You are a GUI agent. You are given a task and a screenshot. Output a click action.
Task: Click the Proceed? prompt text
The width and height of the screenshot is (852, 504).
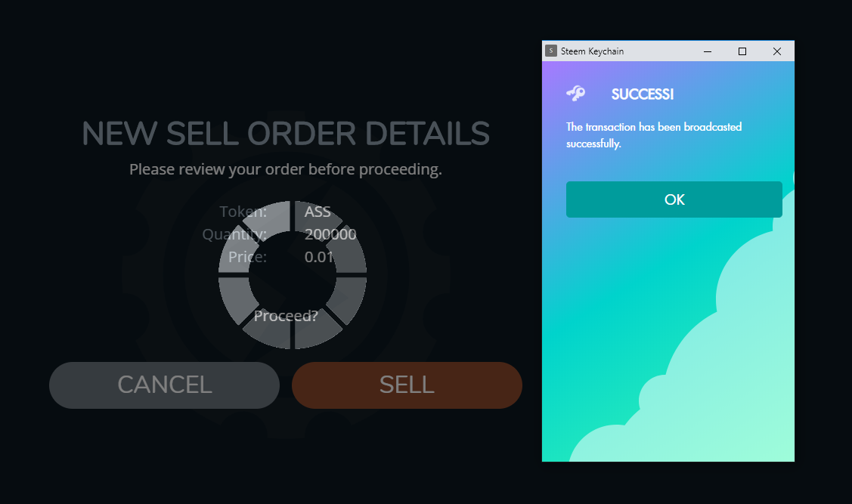click(x=286, y=316)
